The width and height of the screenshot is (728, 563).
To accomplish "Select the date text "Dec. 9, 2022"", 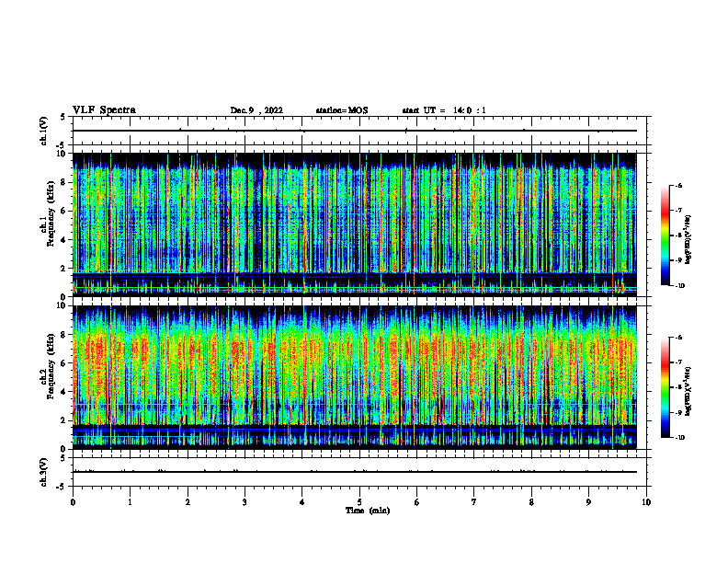I will (256, 110).
